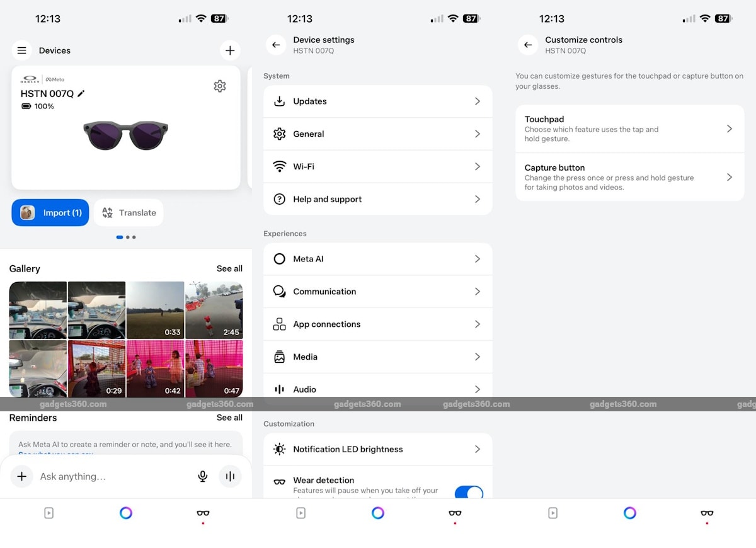This screenshot has width=756, height=548.
Task: Tap the plus icon to add device
Action: [230, 50]
